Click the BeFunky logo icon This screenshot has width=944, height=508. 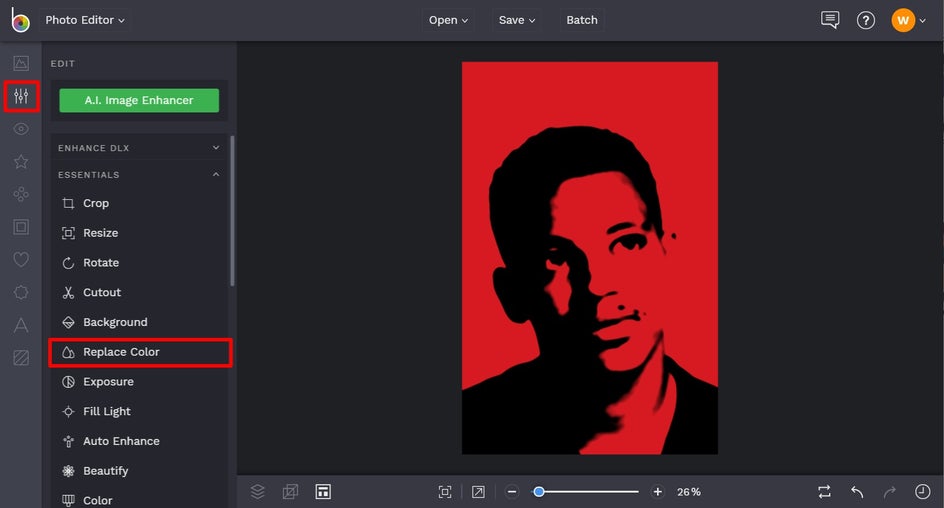[x=20, y=20]
